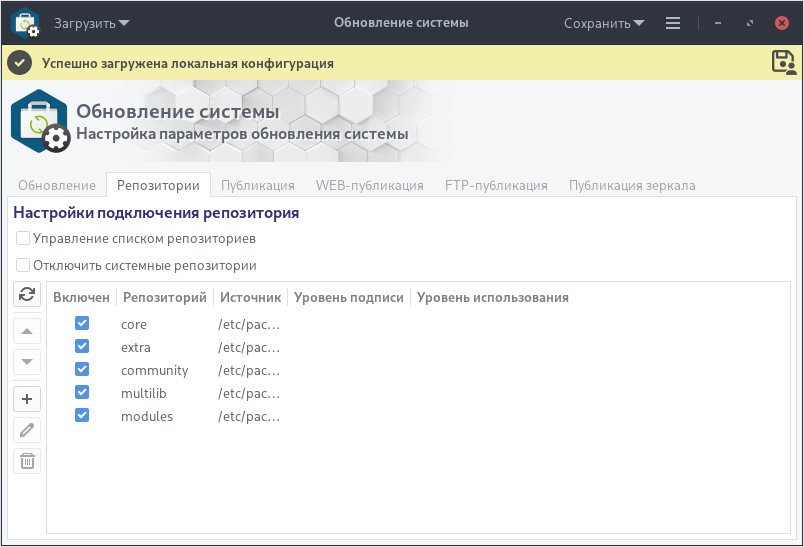This screenshot has height=547, width=804.
Task: Select the extra repository name
Action: (x=136, y=348)
